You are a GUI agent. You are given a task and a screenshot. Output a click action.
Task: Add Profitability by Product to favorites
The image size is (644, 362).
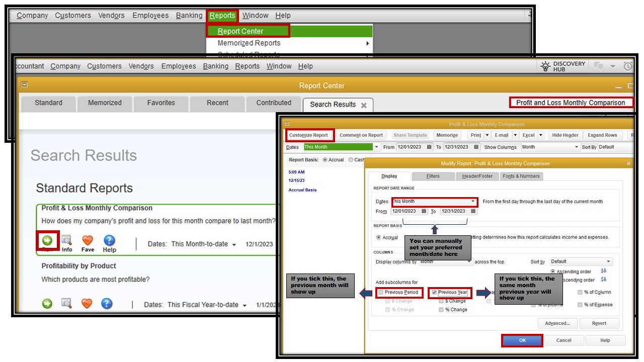coord(87,303)
